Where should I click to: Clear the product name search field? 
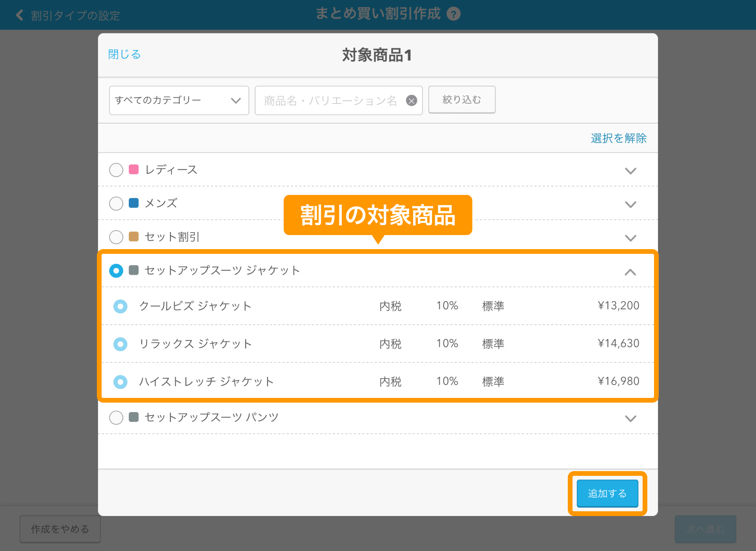point(411,101)
